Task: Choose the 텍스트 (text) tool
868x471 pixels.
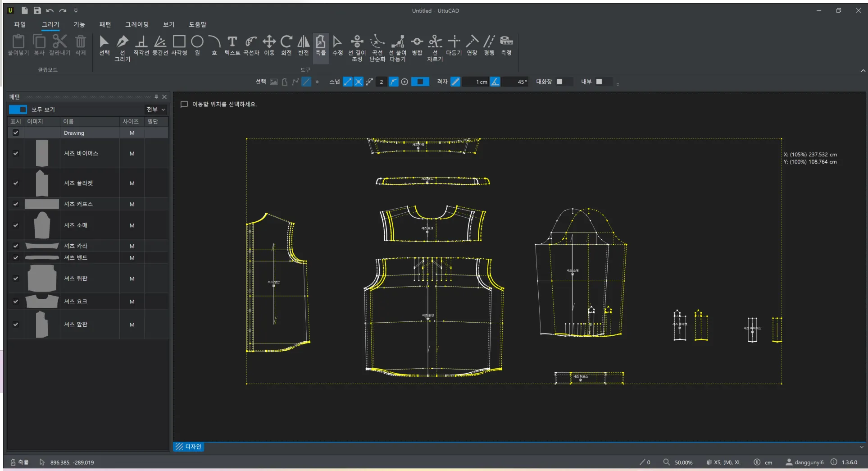Action: coord(232,45)
